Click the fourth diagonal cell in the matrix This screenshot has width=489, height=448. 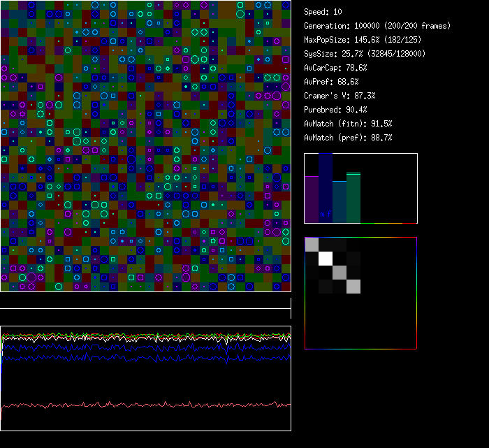pyautogui.click(x=353, y=287)
